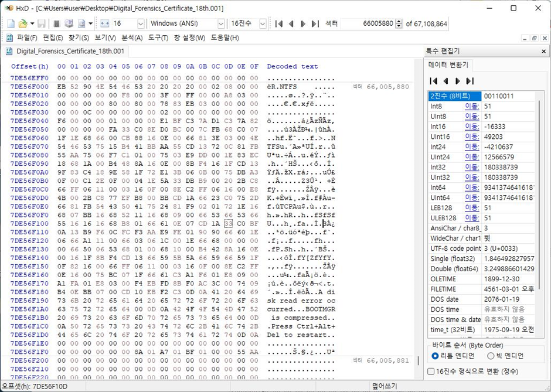Click data inspector last byte button

click(x=470, y=81)
